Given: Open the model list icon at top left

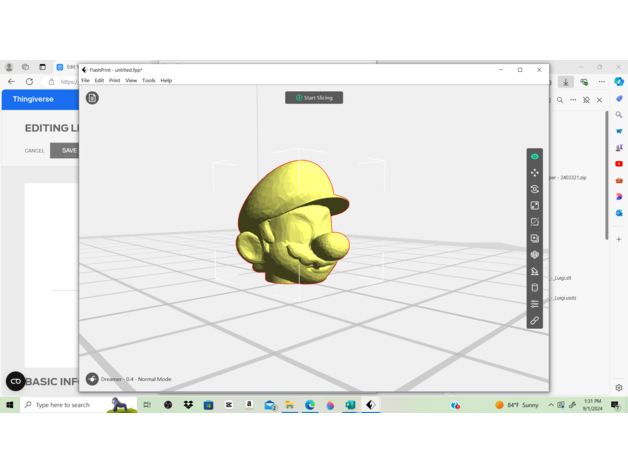Looking at the screenshot, I should point(92,98).
